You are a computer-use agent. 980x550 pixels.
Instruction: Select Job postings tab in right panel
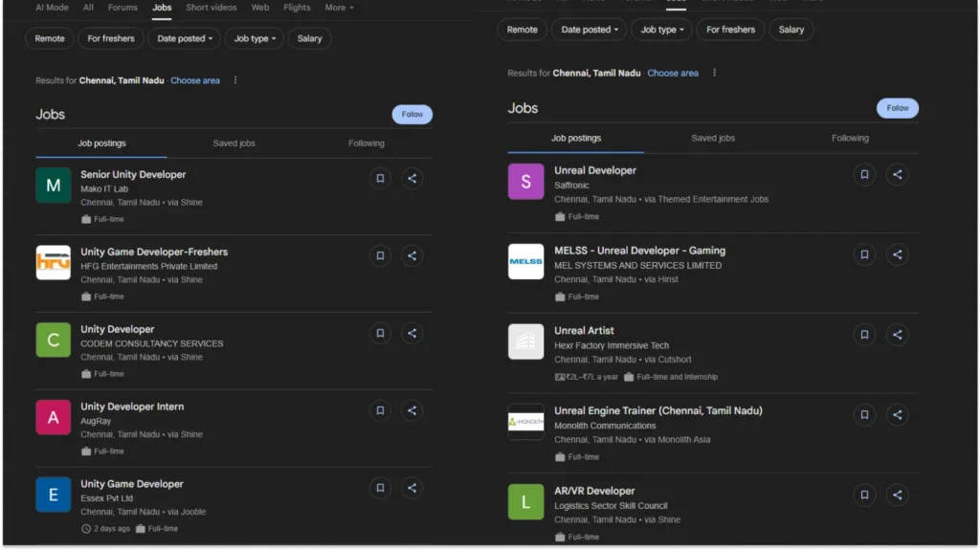pyautogui.click(x=575, y=138)
